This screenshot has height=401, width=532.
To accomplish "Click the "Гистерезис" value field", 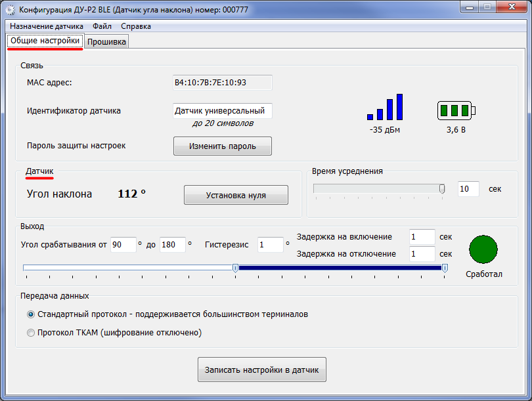I will 271,245.
